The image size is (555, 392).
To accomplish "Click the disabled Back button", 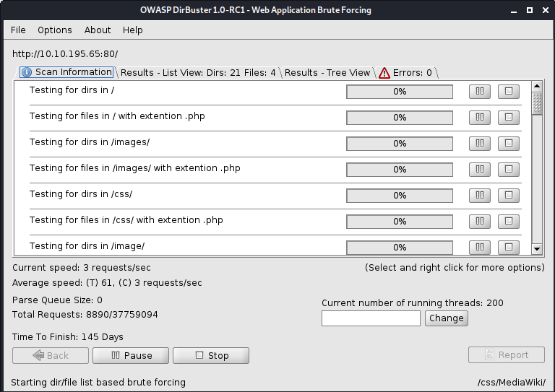I will 51,356.
